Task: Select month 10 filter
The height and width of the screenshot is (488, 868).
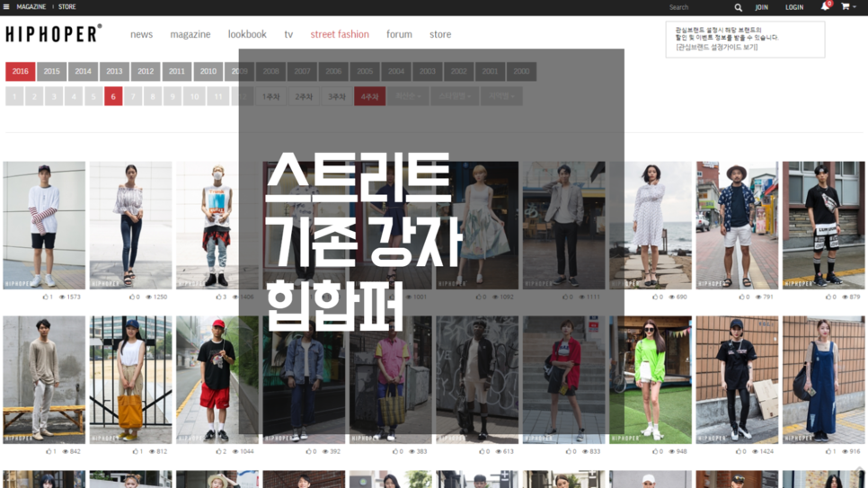Action: coord(194,96)
